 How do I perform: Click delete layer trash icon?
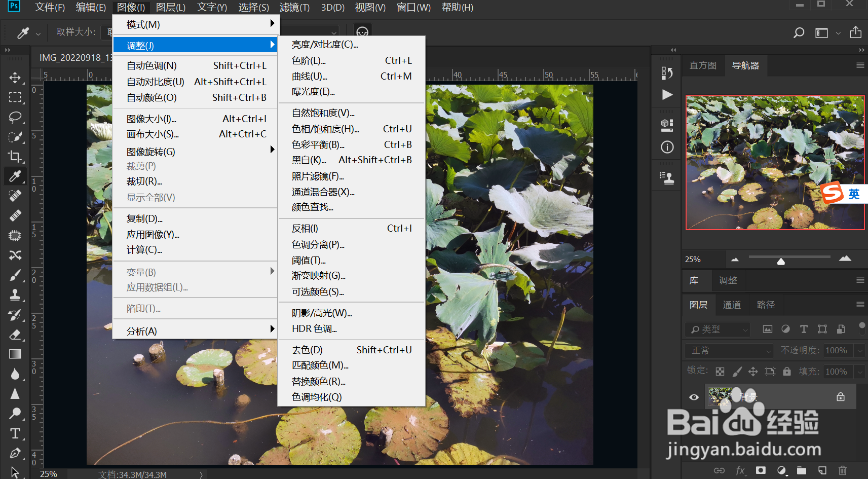point(842,470)
